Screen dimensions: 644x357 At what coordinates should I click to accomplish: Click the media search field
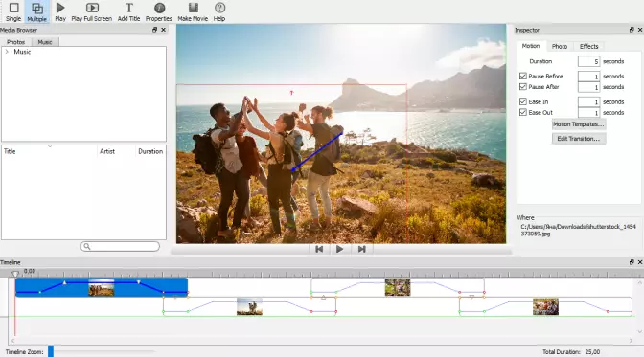(120, 246)
